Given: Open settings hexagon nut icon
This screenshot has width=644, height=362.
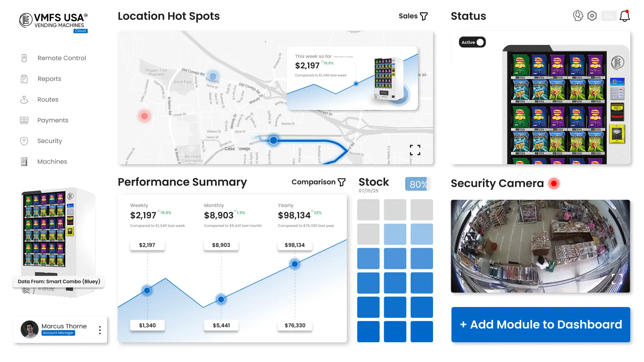Looking at the screenshot, I should pos(592,16).
